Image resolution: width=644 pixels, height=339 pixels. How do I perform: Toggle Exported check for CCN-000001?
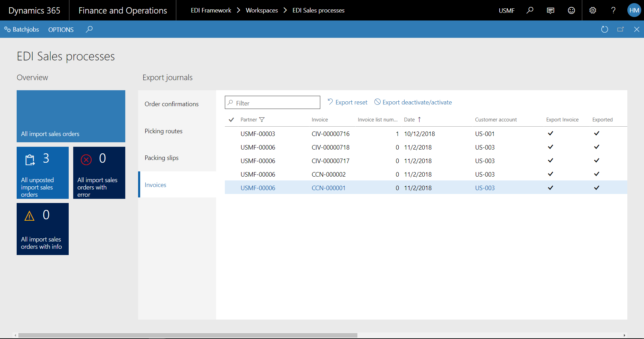(596, 188)
